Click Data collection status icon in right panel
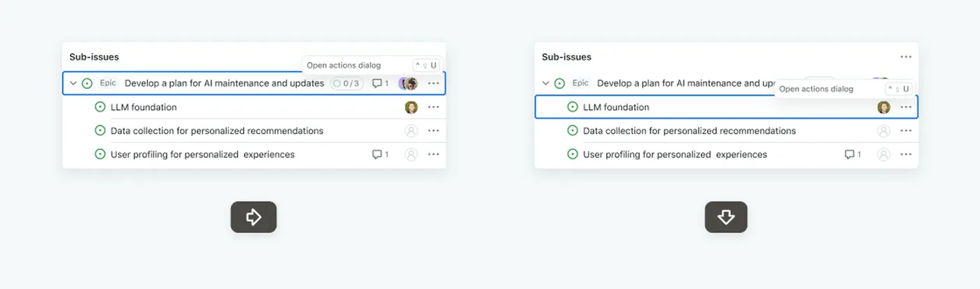This screenshot has width=980, height=289. point(572,131)
